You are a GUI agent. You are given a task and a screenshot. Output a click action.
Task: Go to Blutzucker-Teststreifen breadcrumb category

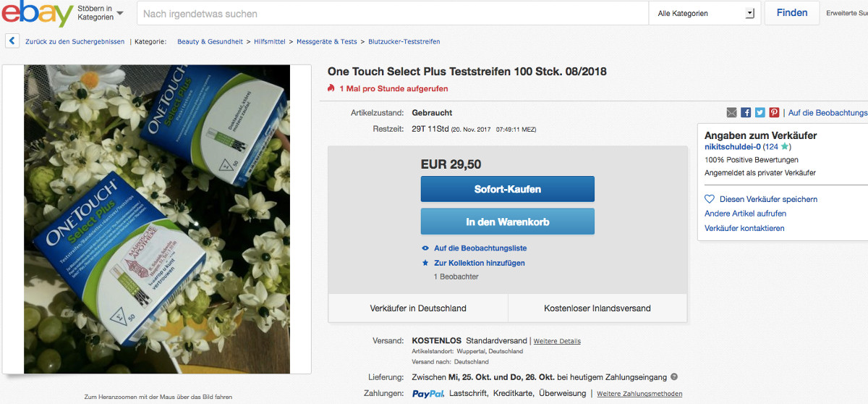click(404, 41)
